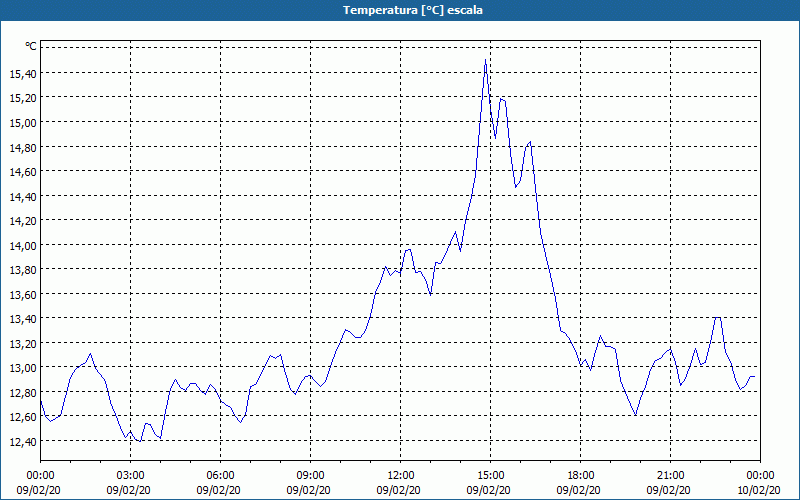Screen dimensions: 800x500
Task: Click the °C unit label
Action: tap(31, 47)
